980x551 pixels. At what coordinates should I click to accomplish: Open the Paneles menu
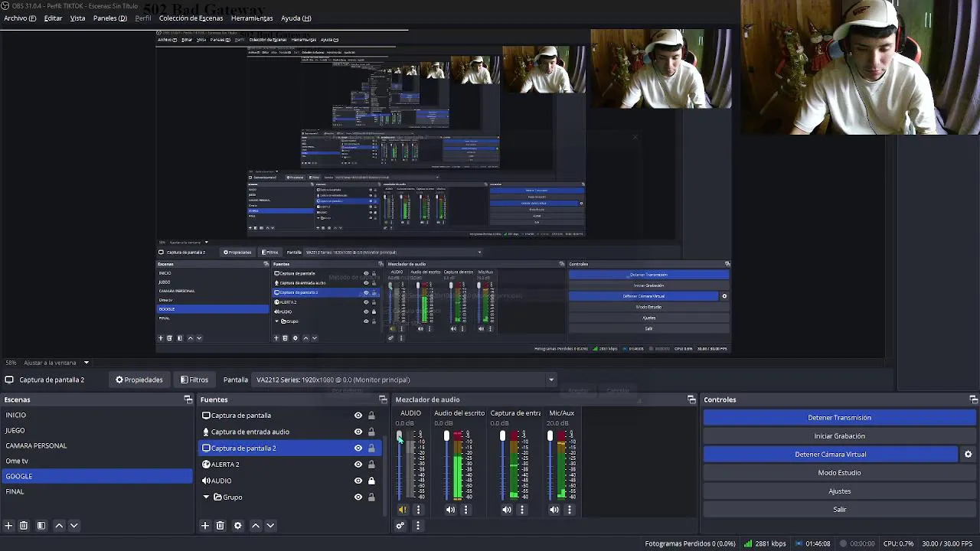[x=110, y=18]
